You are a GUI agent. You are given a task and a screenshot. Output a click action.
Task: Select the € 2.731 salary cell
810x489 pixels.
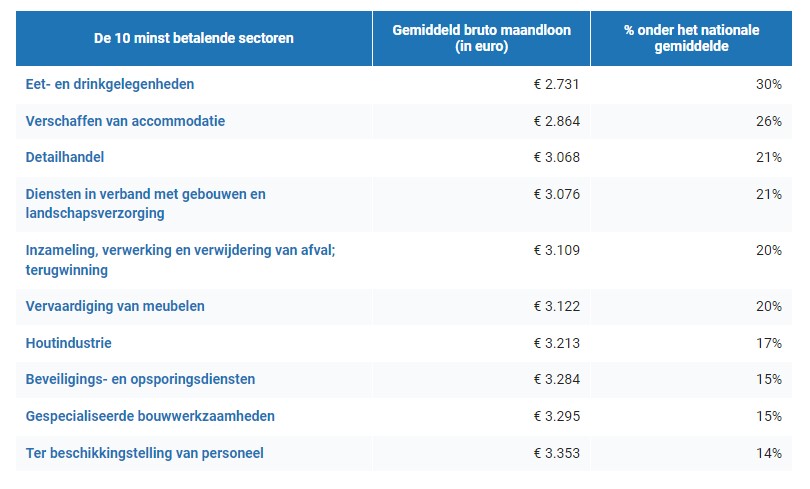pyautogui.click(x=556, y=84)
